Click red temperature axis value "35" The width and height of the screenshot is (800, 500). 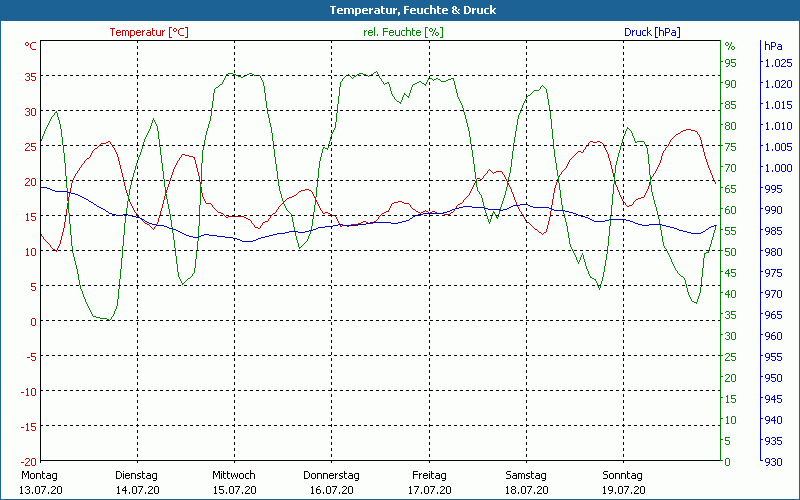click(31, 77)
